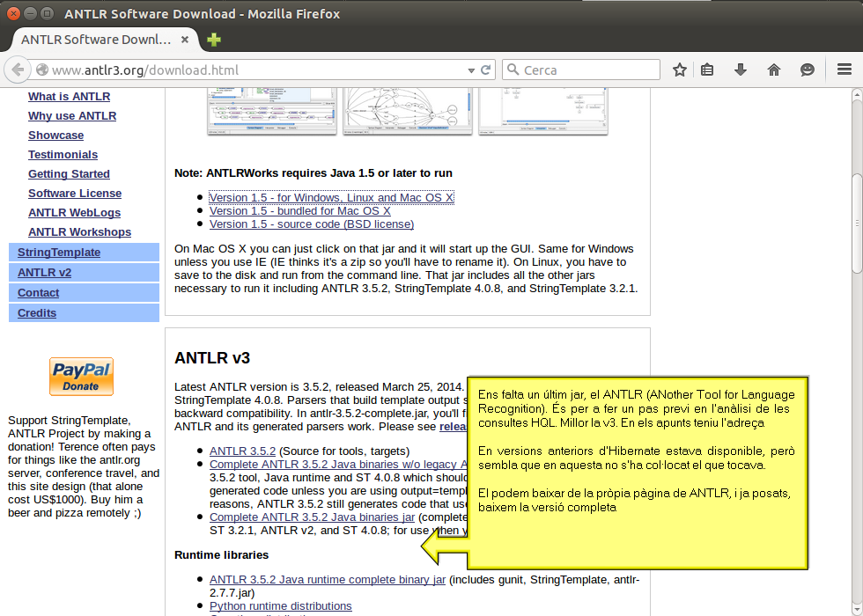Download ANTLR 3.5.2 Java runtime complete binary jar
Viewport: 863px width, 616px height.
[328, 580]
